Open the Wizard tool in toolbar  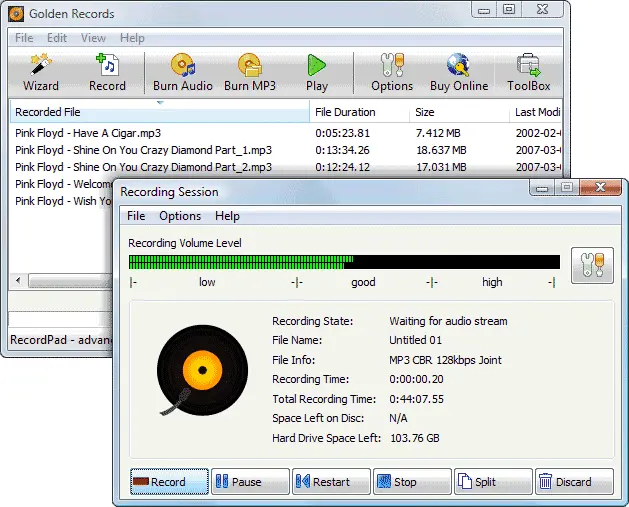point(41,73)
